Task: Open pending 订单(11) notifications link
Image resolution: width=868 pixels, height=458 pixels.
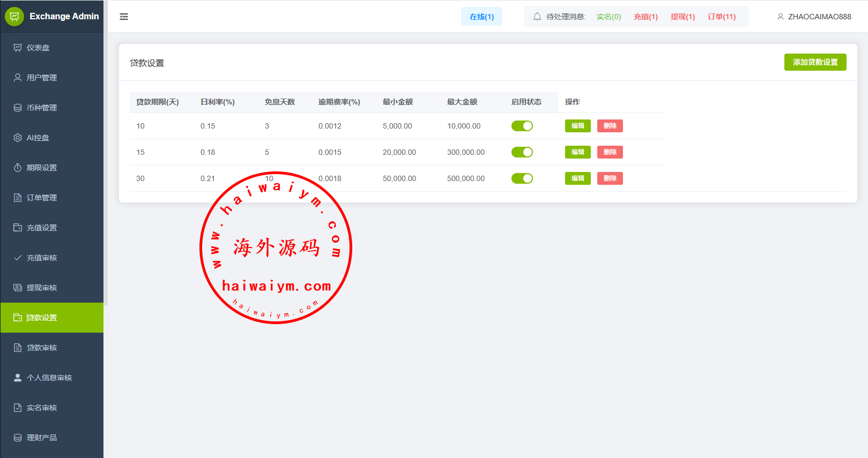Action: [721, 17]
